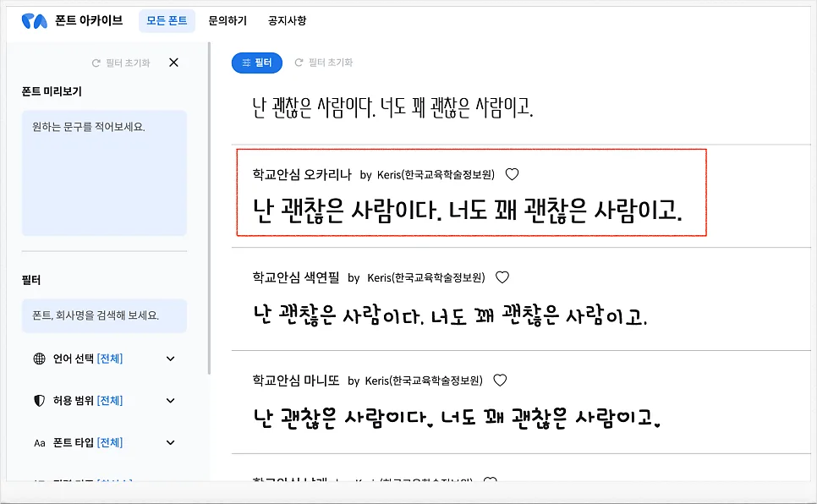Open the 학교안심 오카리나 font name

point(302,174)
